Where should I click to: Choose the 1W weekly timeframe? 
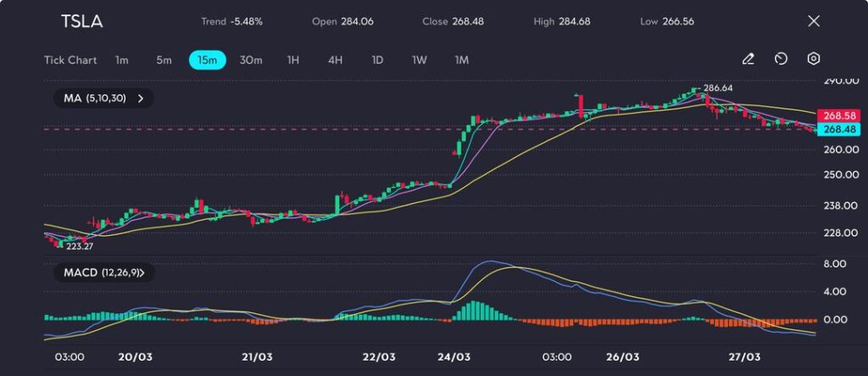[x=420, y=60]
